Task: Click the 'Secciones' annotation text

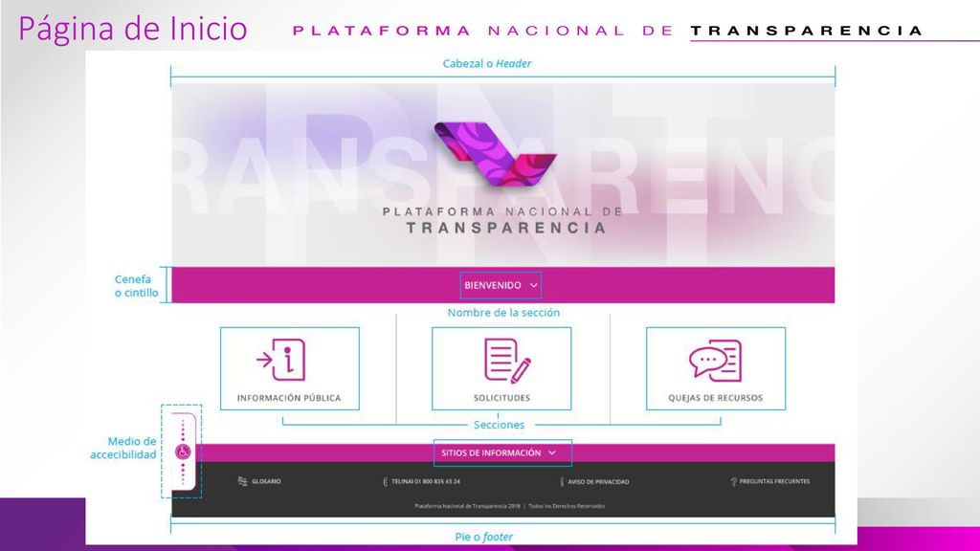Action: (x=499, y=425)
